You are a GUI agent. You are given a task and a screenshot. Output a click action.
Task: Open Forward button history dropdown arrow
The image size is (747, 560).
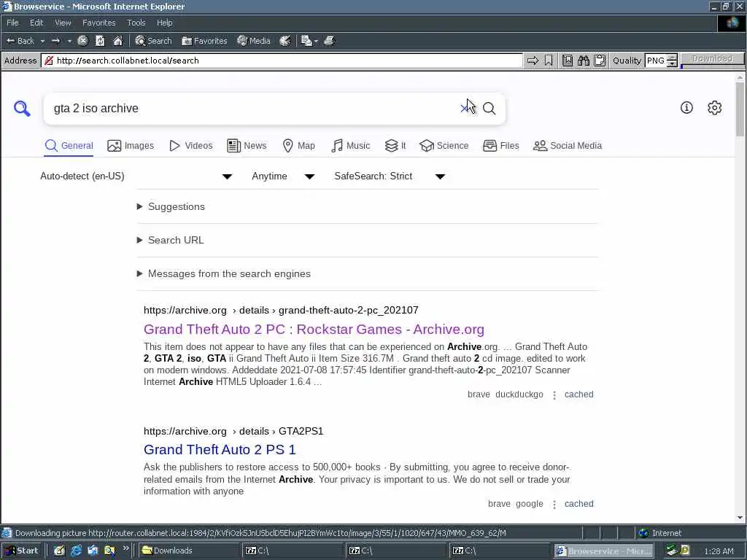[69, 41]
